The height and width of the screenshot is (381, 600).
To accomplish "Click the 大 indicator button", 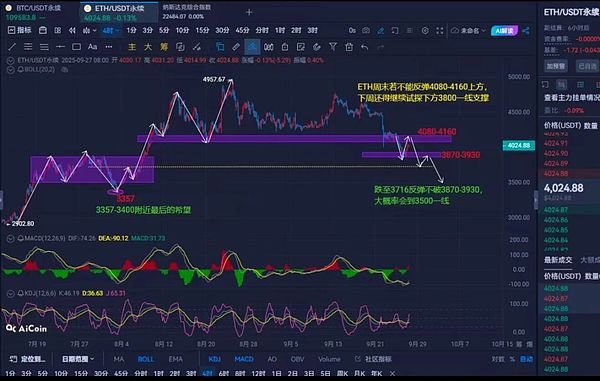I will click(148, 47).
